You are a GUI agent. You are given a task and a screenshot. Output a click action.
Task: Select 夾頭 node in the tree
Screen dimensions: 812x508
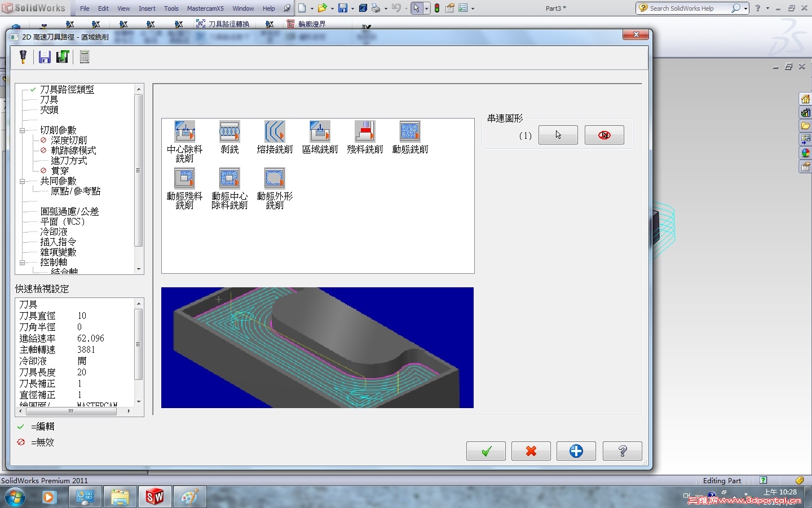click(x=49, y=110)
